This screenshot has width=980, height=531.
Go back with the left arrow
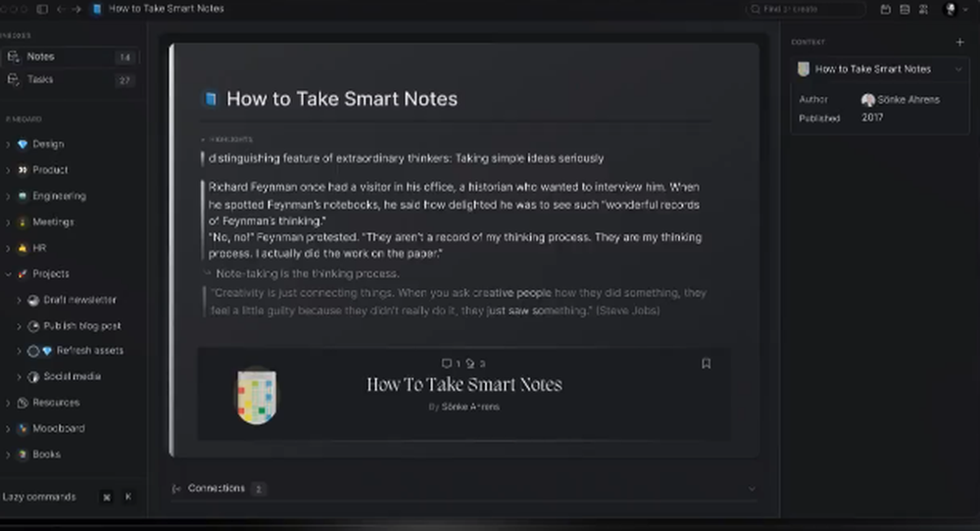click(x=61, y=10)
